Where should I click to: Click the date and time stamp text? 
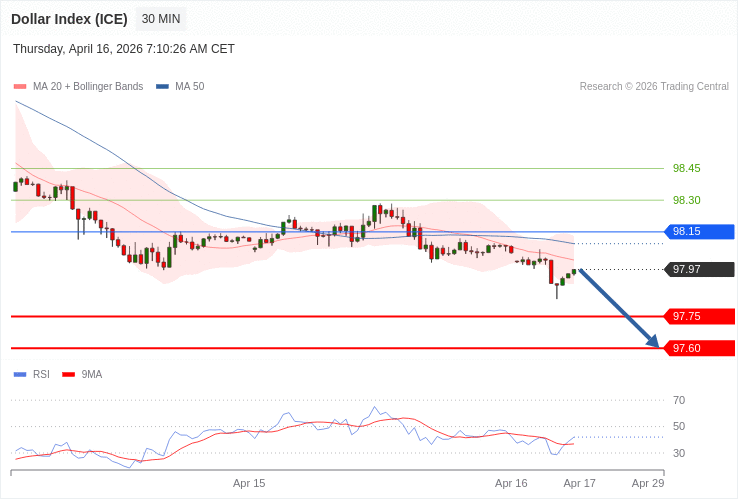tap(124, 49)
